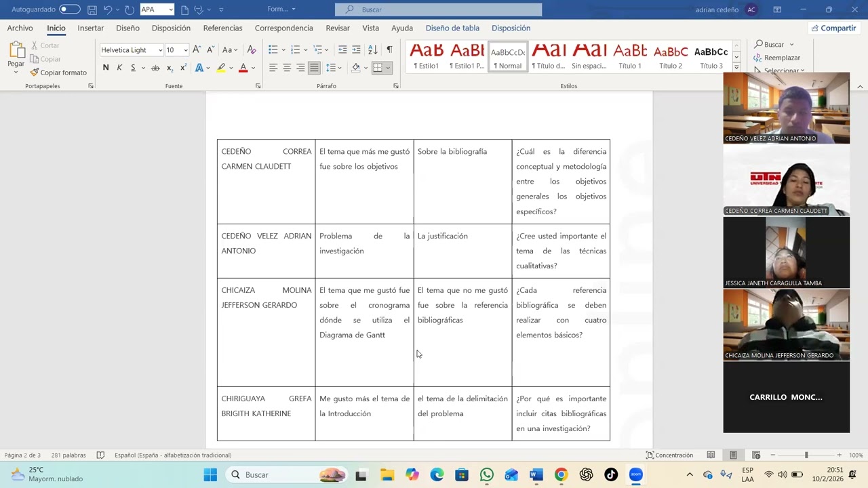Toggle Concentración focus mode
Image resolution: width=868 pixels, height=488 pixels.
[669, 455]
